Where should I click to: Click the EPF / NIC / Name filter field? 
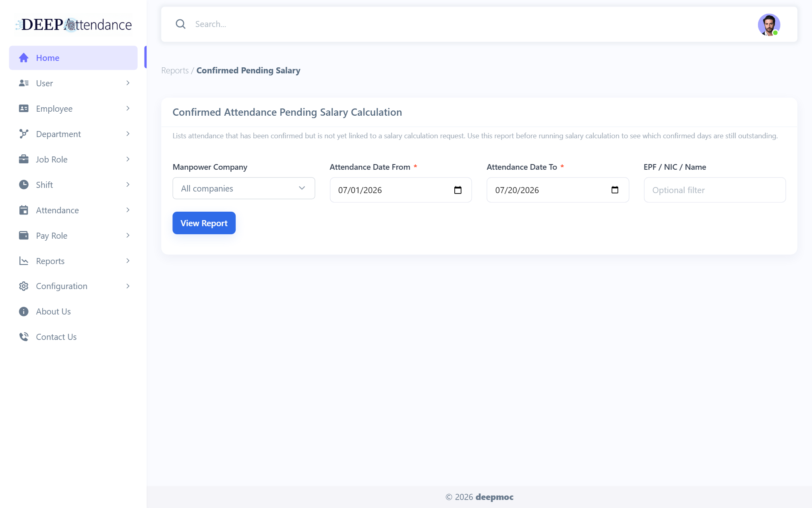coord(715,190)
